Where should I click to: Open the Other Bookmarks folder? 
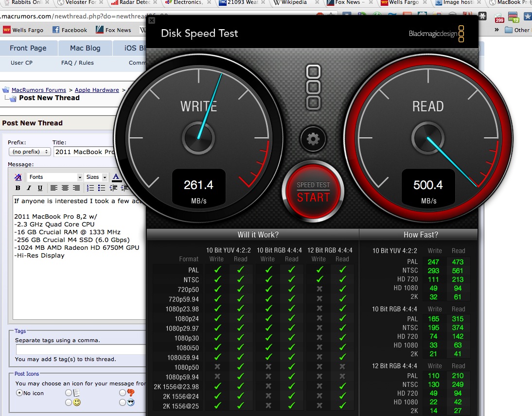tap(517, 30)
